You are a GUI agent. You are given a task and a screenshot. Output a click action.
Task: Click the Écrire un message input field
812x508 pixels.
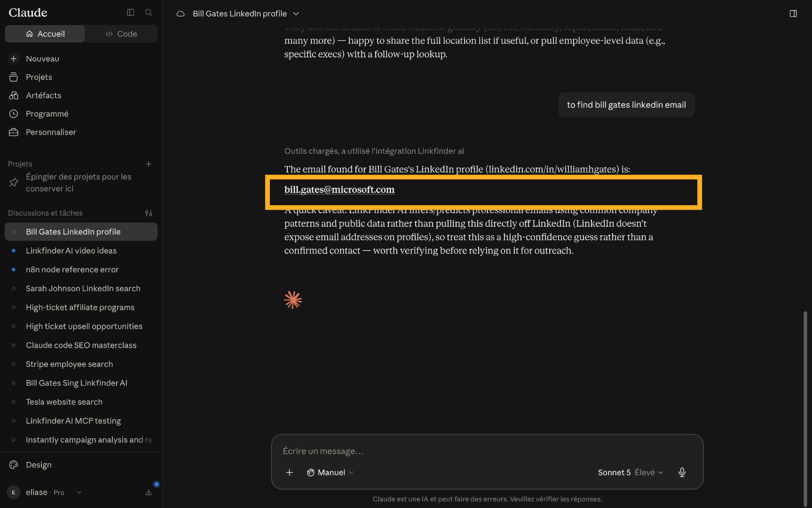tap(487, 451)
